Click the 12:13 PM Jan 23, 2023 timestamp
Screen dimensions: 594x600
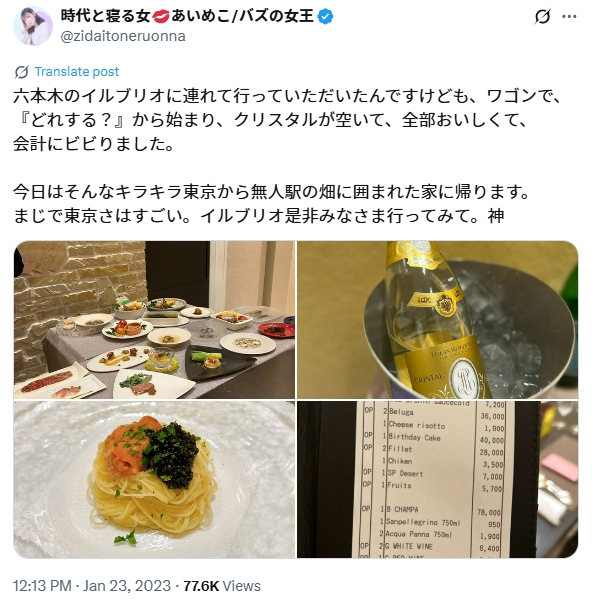(91, 586)
